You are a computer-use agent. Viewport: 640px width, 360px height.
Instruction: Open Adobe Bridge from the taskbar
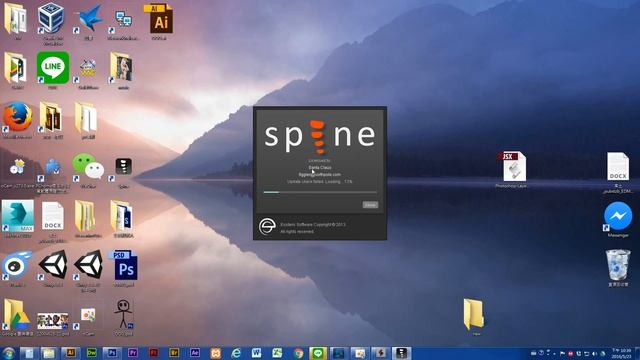[x=174, y=353]
